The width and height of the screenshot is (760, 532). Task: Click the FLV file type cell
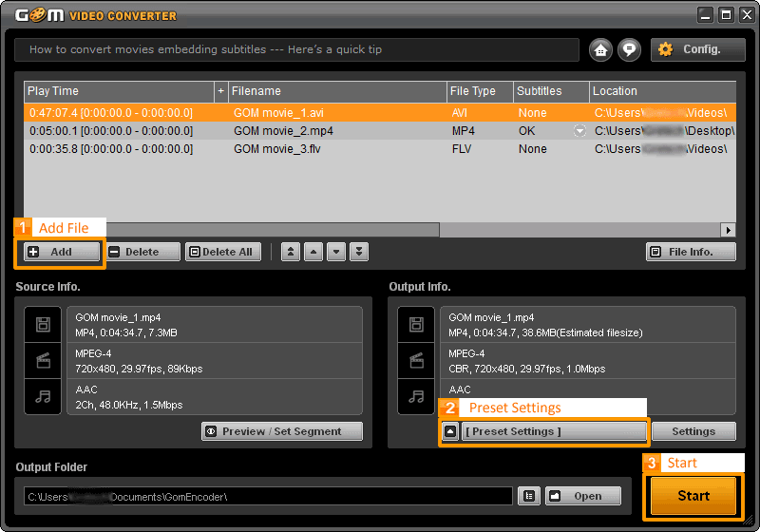click(462, 149)
